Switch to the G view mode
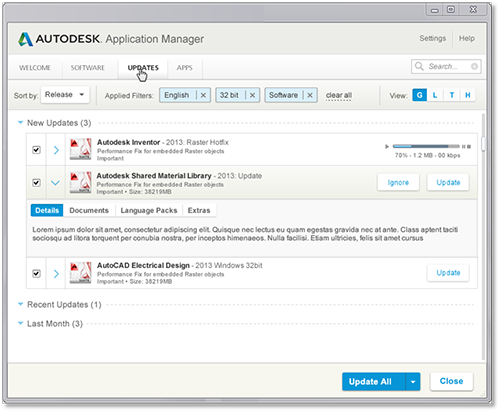The height and width of the screenshot is (412, 500). point(419,95)
